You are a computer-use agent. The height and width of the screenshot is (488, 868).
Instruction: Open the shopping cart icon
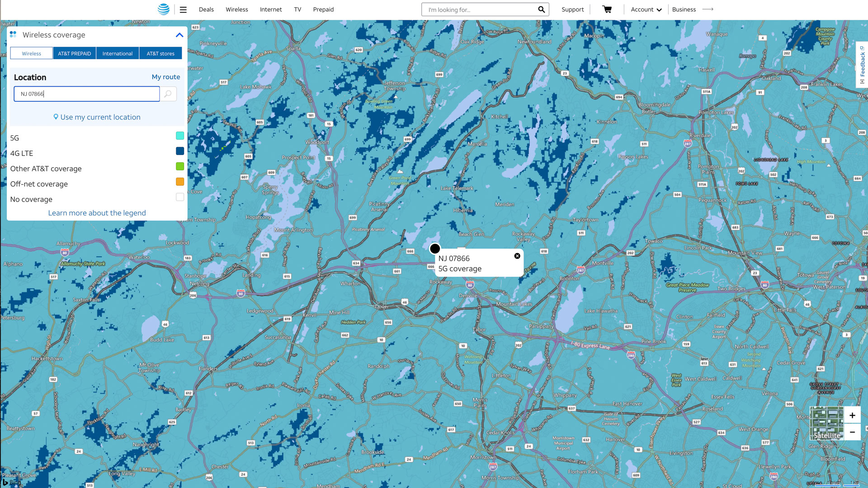(x=607, y=9)
